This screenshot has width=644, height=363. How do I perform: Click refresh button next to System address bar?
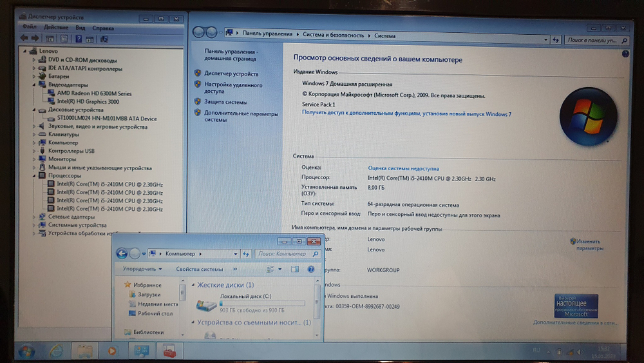[556, 40]
